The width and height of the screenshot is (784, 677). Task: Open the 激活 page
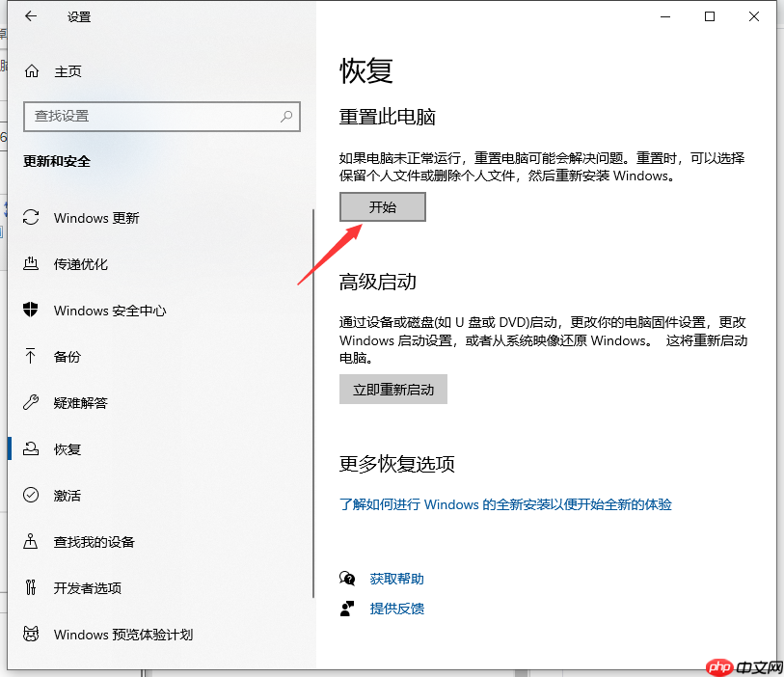click(x=160, y=495)
